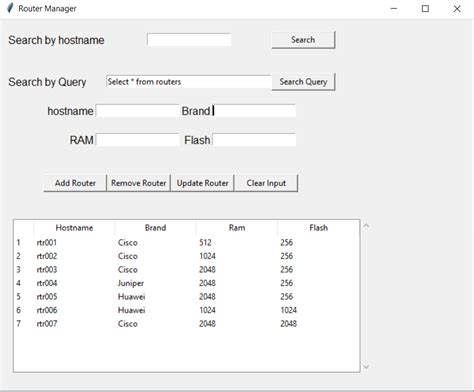
Task: Select the rtr006 row
Action: click(x=187, y=310)
